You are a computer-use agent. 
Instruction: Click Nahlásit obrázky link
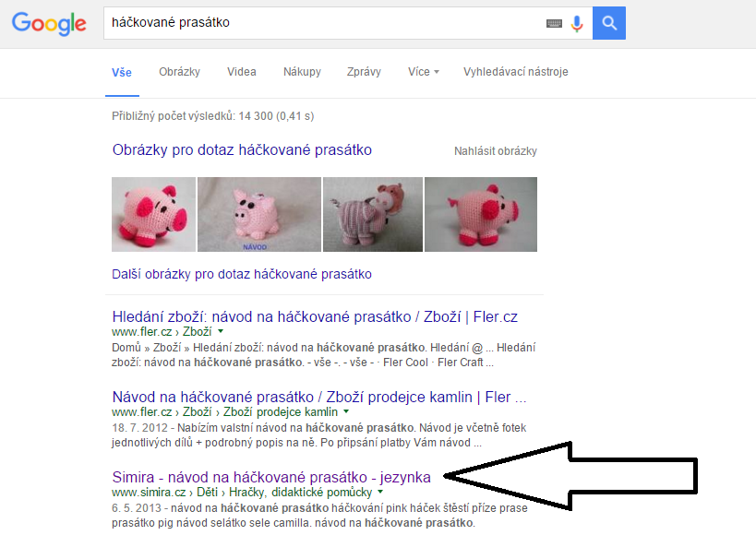tap(495, 151)
